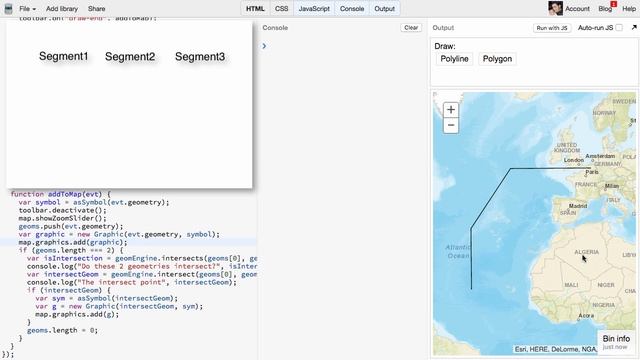Viewport: 640px width, 360px height.
Task: Open the Share menu
Action: coord(96,9)
